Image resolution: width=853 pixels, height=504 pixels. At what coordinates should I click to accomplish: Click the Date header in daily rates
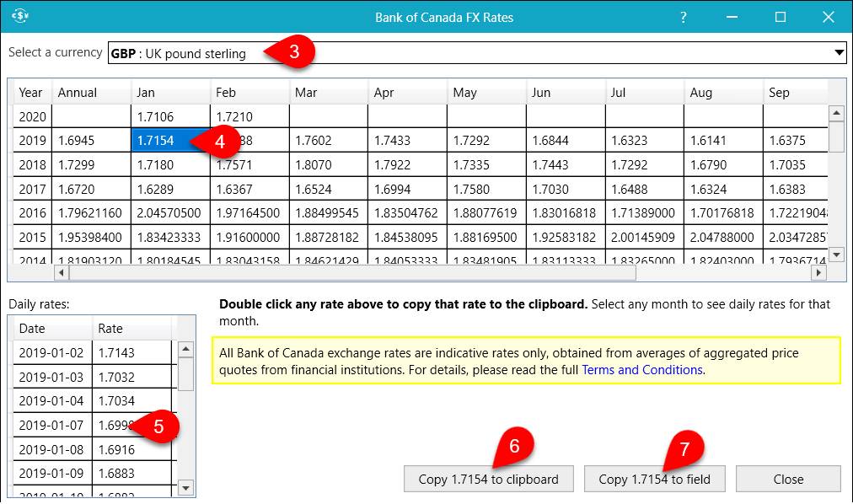point(53,329)
